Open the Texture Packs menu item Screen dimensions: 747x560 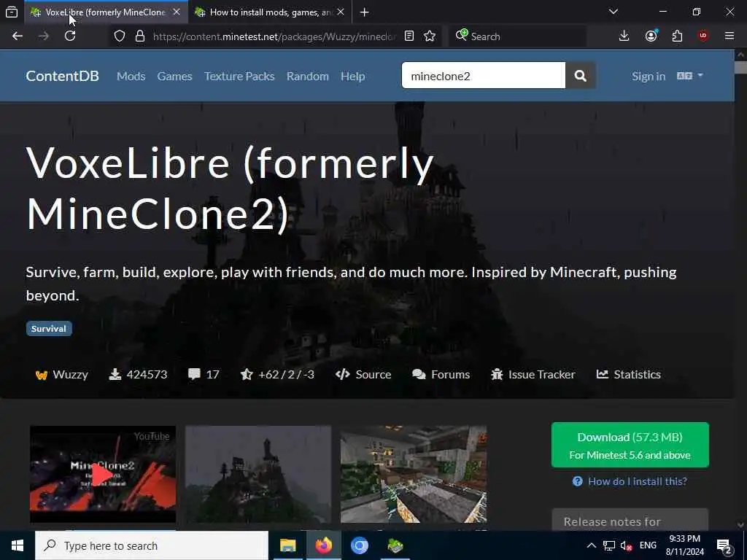point(239,76)
